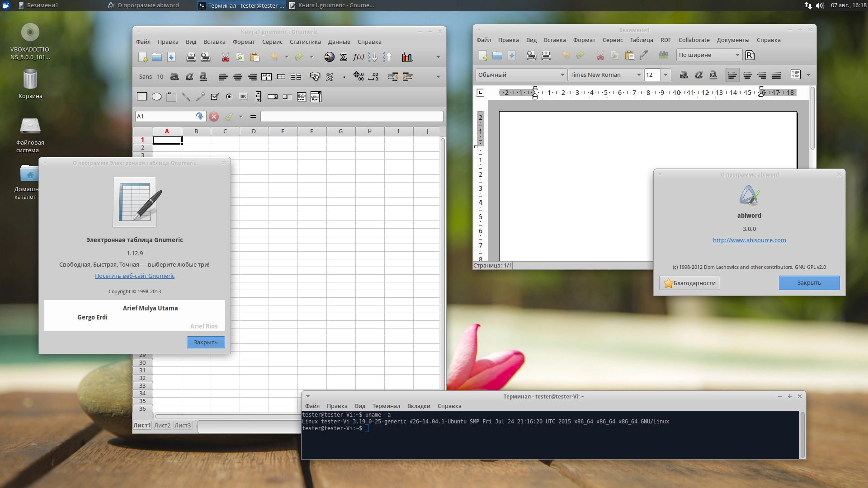868x488 pixels.
Task: Enable justify alignment in AbiWord
Action: (x=776, y=75)
